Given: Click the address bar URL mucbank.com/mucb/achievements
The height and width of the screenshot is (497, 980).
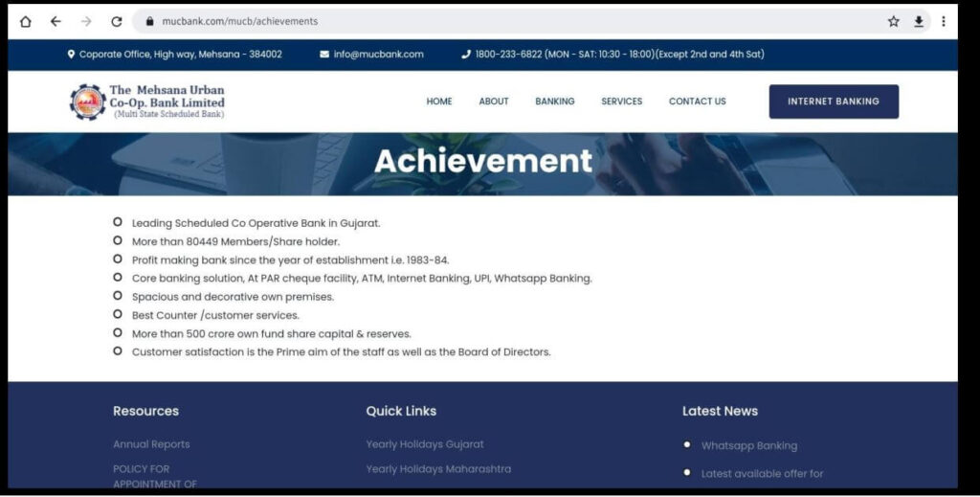Looking at the screenshot, I should (240, 21).
